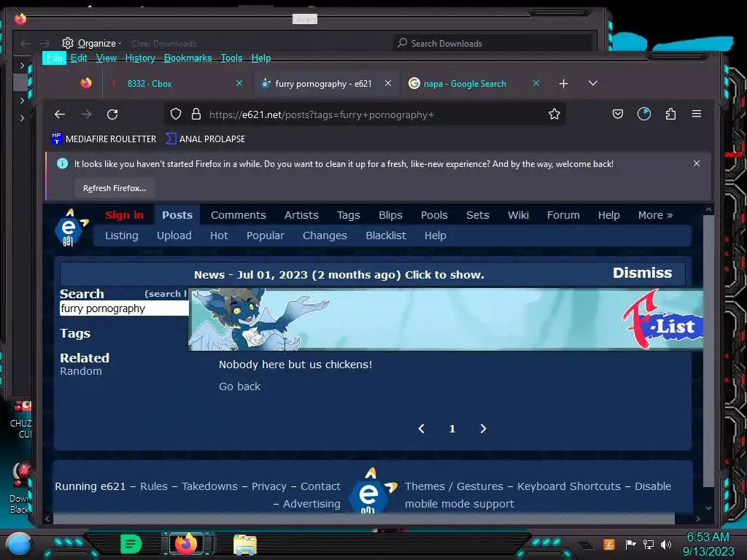Open the View menu
This screenshot has width=747, height=560.
tap(107, 58)
